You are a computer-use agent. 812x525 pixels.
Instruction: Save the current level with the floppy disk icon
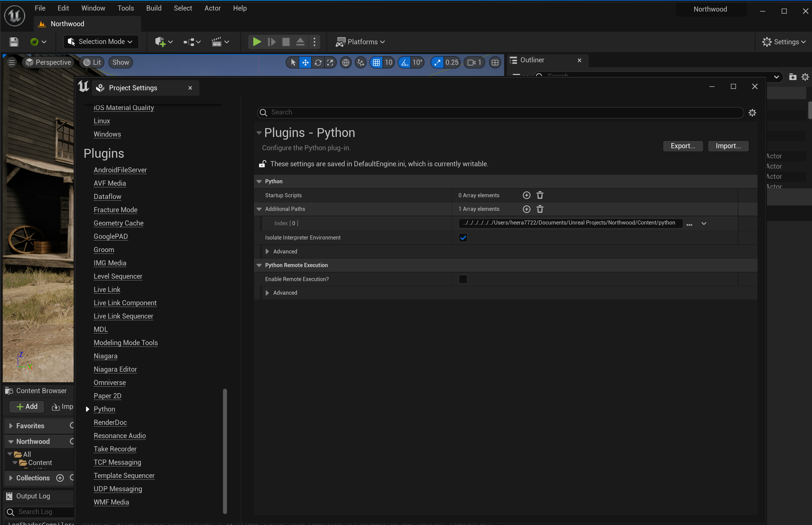[x=14, y=42]
